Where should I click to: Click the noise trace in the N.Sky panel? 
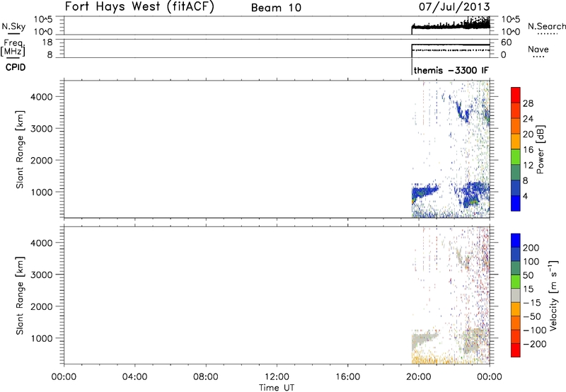pos(451,26)
